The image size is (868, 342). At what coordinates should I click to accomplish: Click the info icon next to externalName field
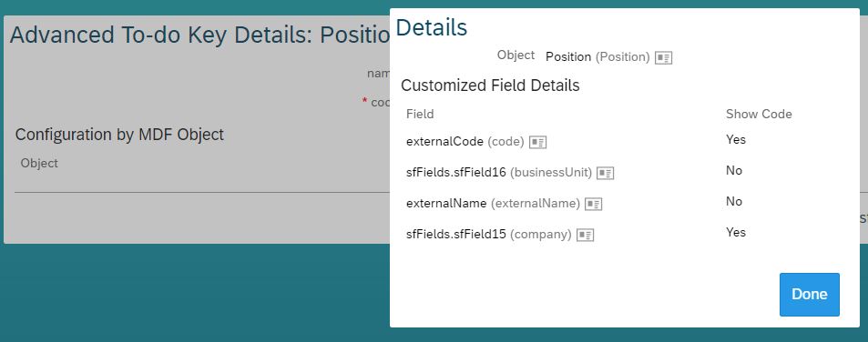(594, 205)
